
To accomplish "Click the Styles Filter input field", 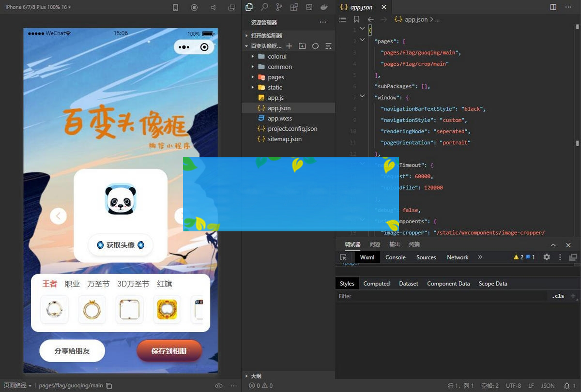I will coord(441,296).
